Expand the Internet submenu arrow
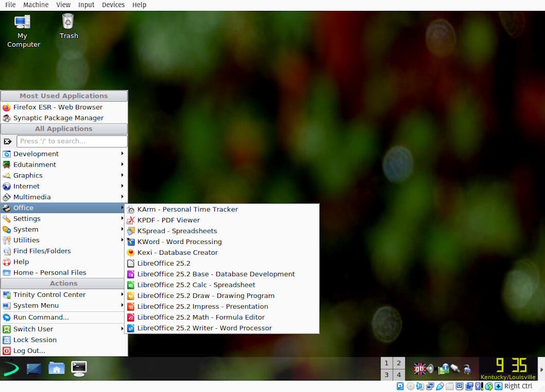Screen dimensions: 545x392 tap(122, 186)
